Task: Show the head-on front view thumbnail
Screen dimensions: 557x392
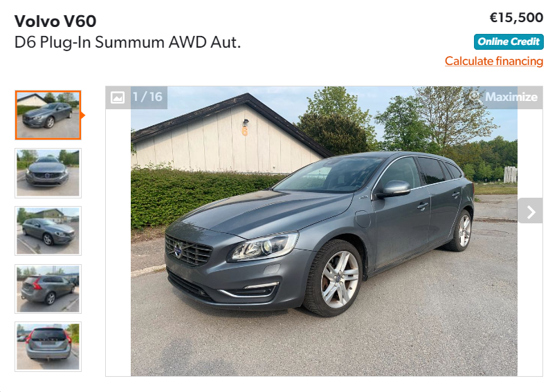Action: (x=48, y=173)
